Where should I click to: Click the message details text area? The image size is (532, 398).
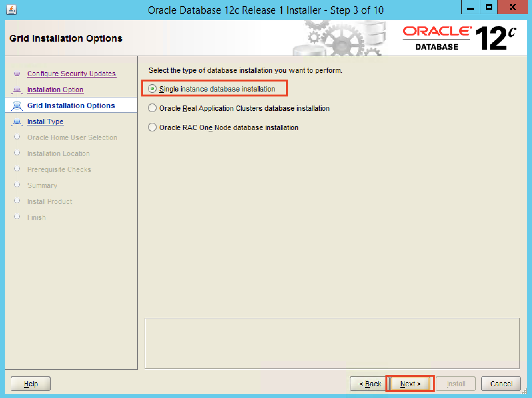click(x=332, y=343)
